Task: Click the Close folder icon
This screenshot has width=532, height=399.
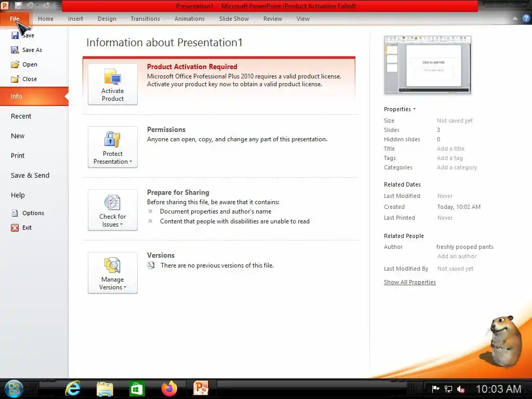Action: point(15,79)
